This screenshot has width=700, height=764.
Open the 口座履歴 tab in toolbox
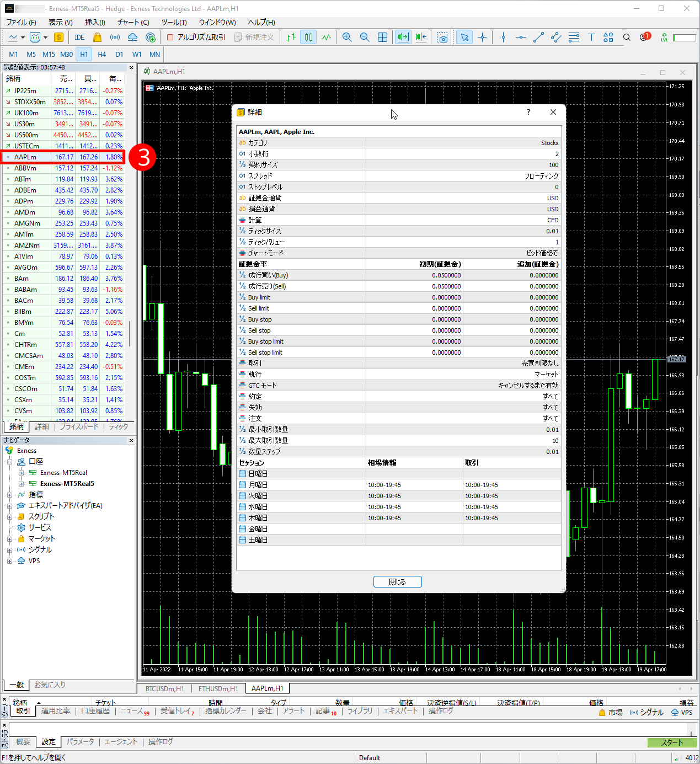(95, 711)
